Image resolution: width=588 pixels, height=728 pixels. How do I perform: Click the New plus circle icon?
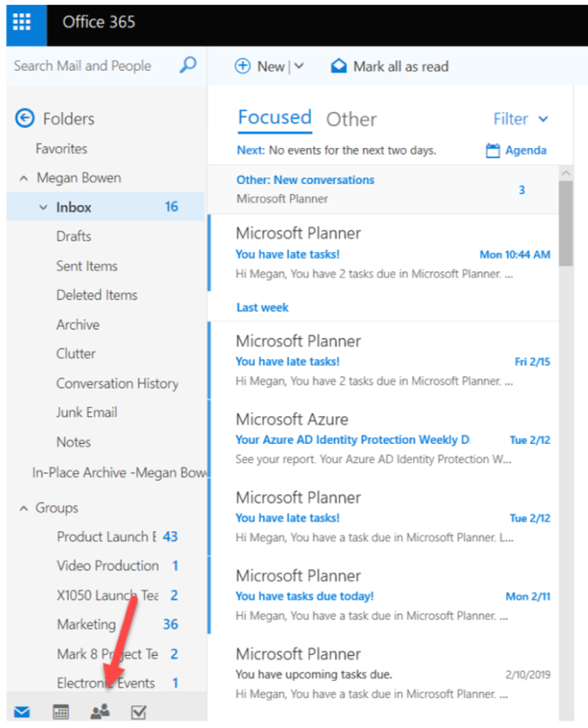point(242,66)
